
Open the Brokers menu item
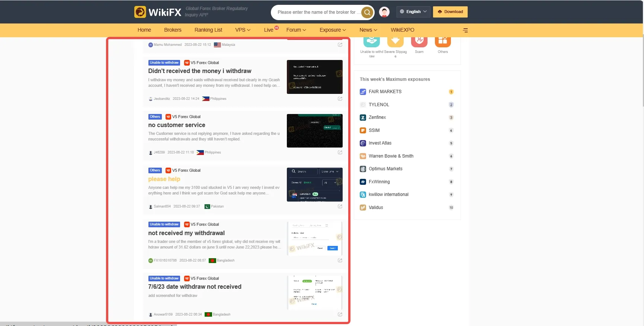(173, 30)
